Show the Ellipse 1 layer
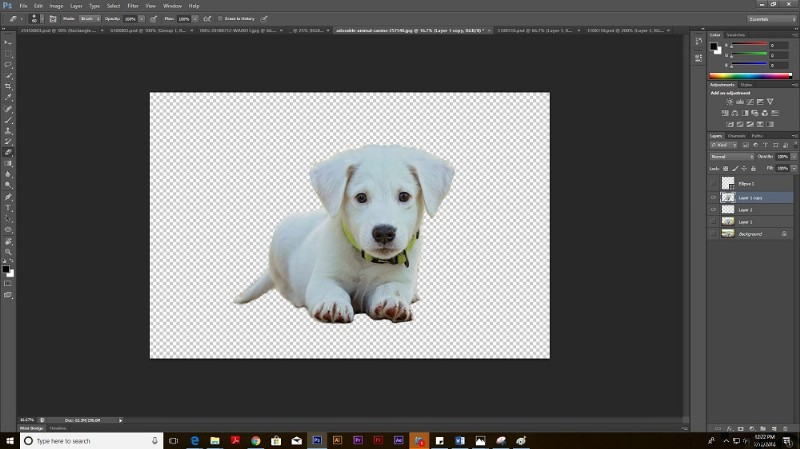Viewport: 800px width, 449px height. pyautogui.click(x=713, y=183)
